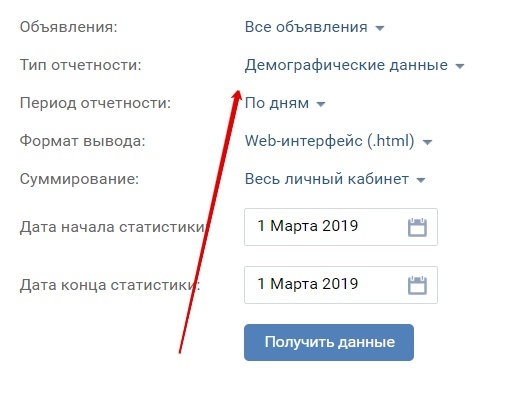Click arrow next to Все объявления

[x=380, y=28]
